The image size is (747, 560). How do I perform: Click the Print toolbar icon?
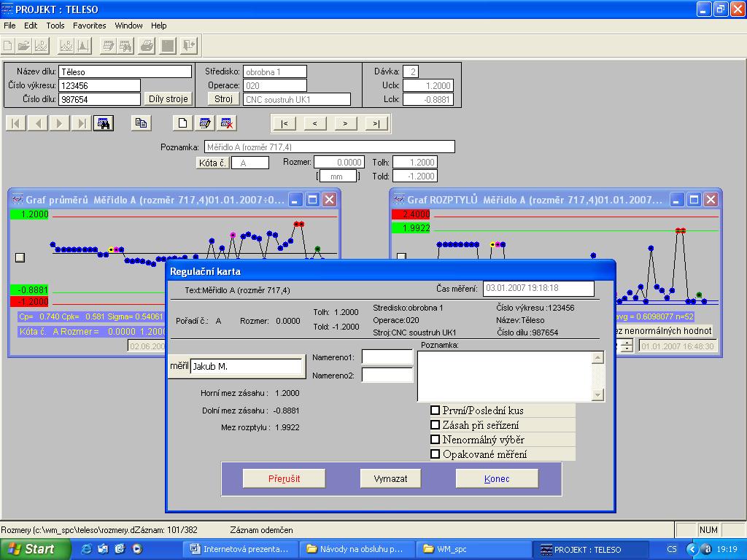click(147, 46)
